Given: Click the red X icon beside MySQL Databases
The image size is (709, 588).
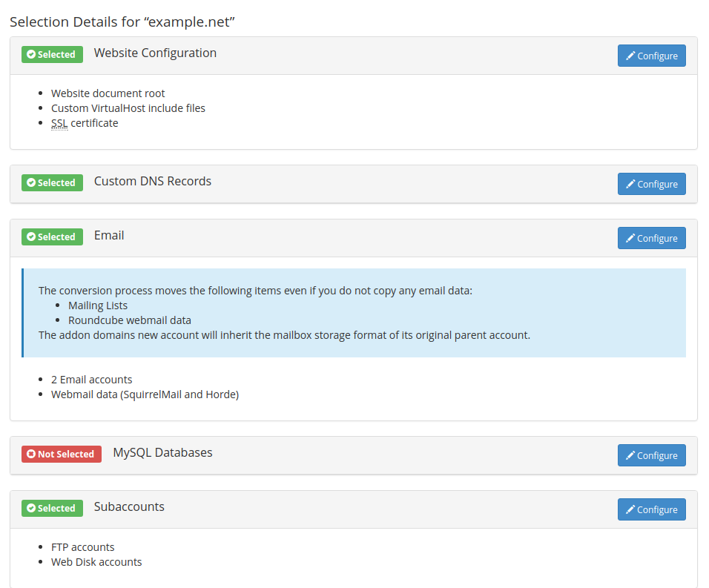Looking at the screenshot, I should 31,454.
